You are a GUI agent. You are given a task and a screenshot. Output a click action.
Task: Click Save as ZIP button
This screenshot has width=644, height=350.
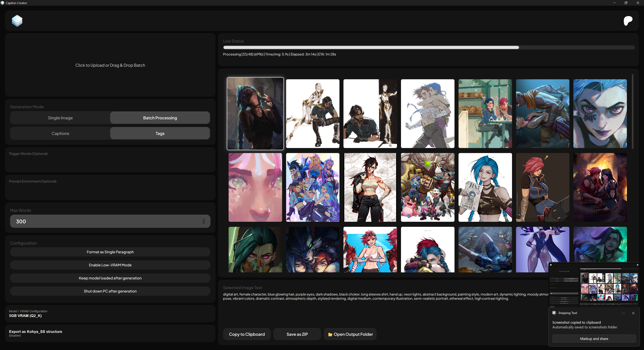point(297,334)
